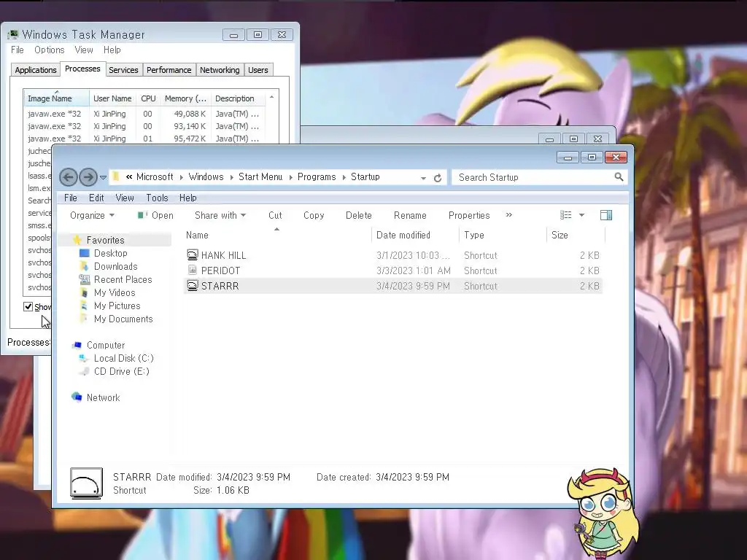Screen dimensions: 747x560
Task: Select Favorites in navigation pane
Action: click(105, 240)
